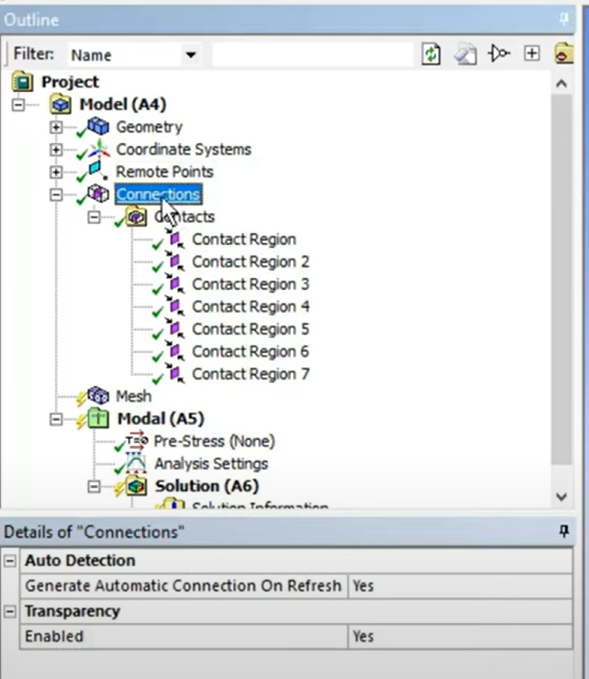Click the clear filter eraser icon
The image size is (589, 679).
point(465,55)
